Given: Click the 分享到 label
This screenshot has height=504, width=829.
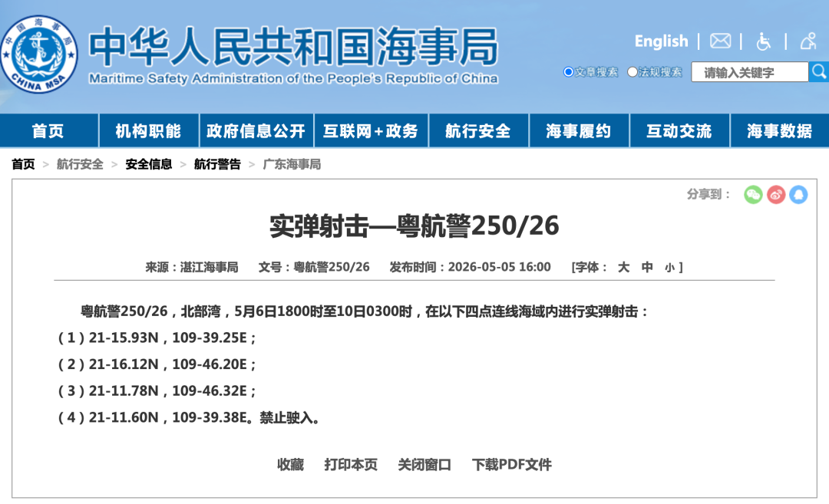Looking at the screenshot, I should [708, 194].
